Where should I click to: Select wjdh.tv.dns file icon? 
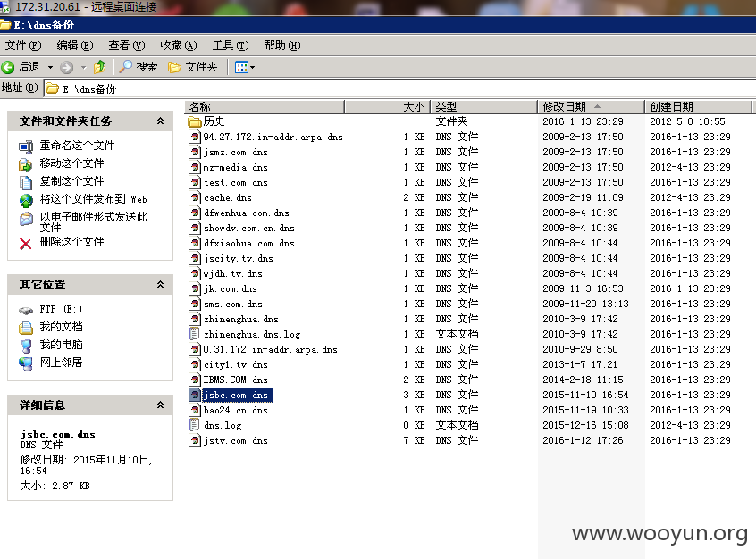coord(195,273)
